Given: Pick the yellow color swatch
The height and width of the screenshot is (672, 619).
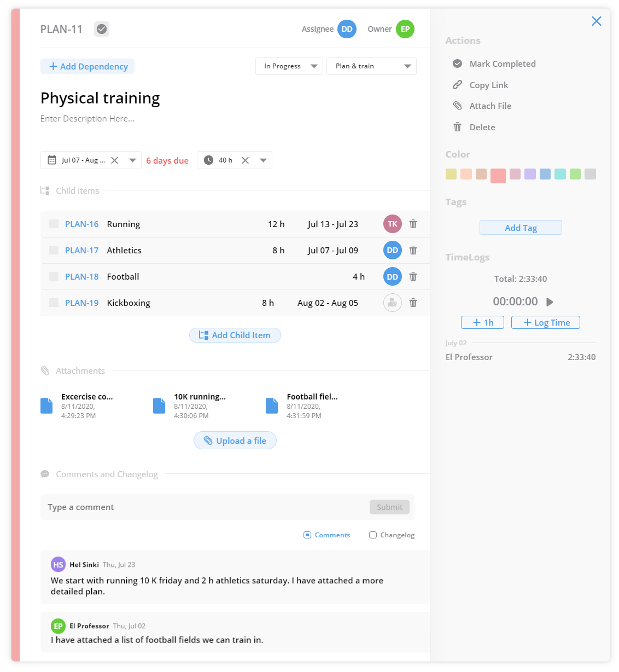Looking at the screenshot, I should click(451, 174).
